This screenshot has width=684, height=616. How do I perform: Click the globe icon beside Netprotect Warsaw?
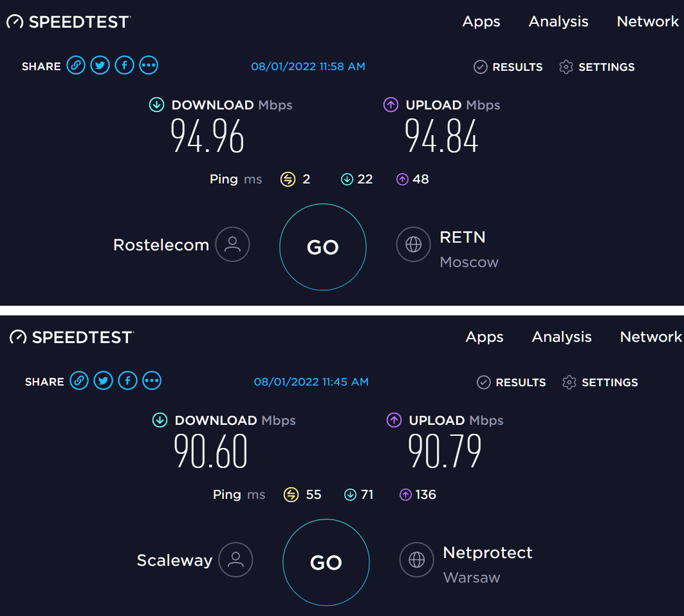click(416, 560)
